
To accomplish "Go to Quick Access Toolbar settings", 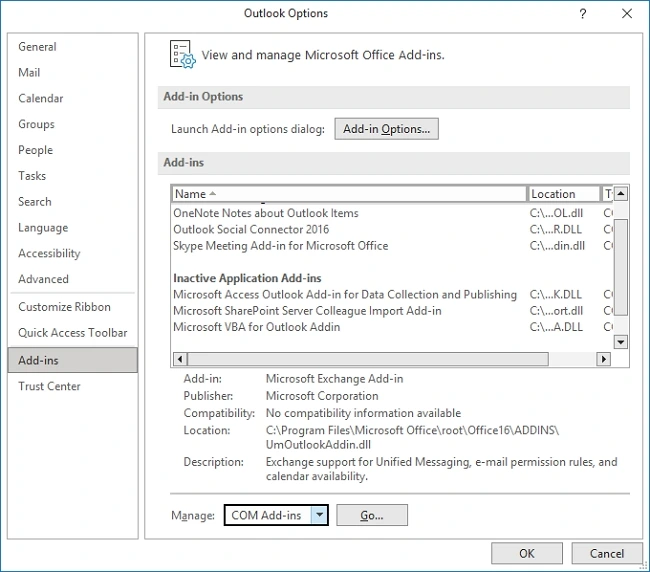I will 72,333.
